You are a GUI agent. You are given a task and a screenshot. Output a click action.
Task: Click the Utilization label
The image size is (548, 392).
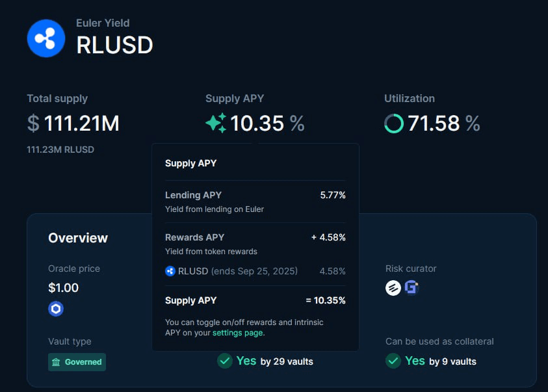click(x=410, y=99)
